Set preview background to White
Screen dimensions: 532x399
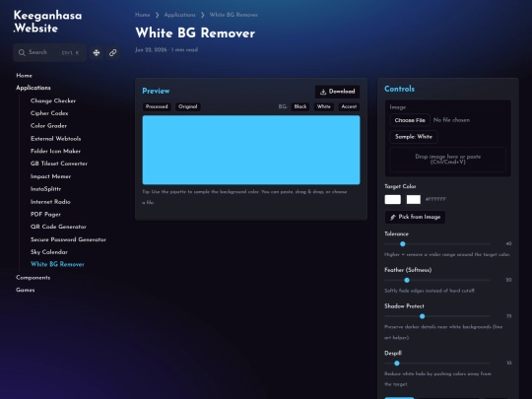(x=324, y=106)
